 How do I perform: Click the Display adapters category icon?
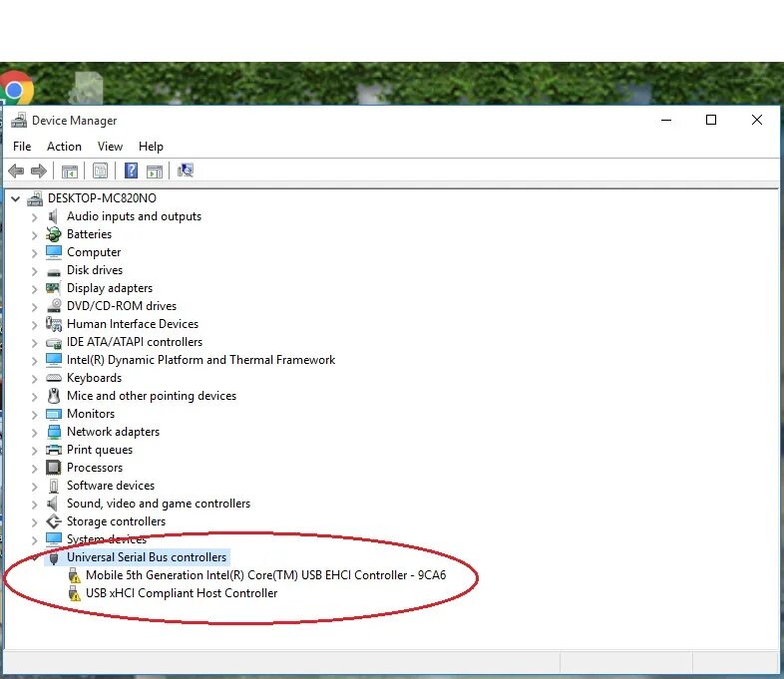coord(54,288)
